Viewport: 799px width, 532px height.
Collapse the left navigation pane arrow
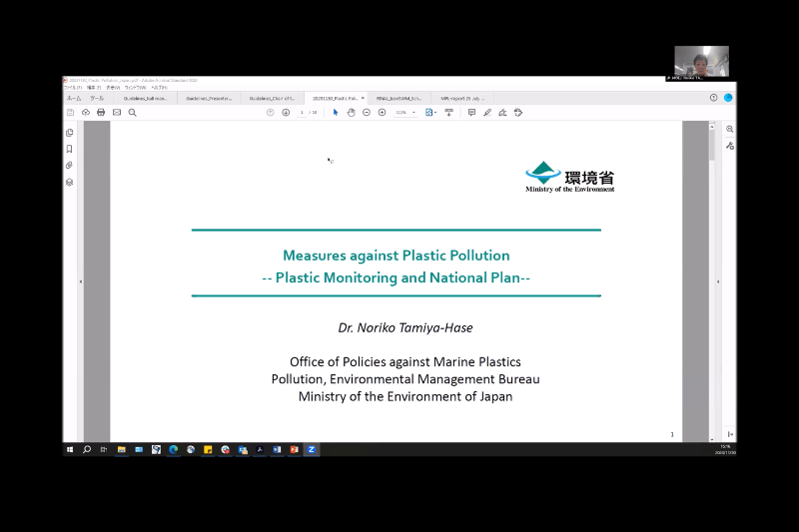[x=81, y=282]
